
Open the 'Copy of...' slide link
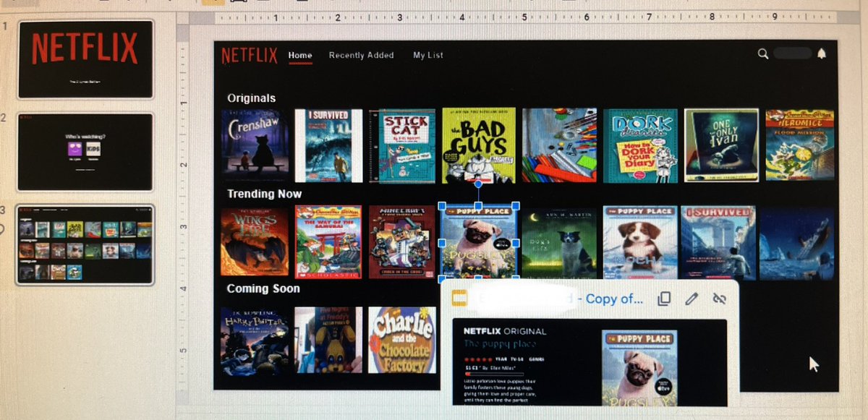[x=614, y=299]
